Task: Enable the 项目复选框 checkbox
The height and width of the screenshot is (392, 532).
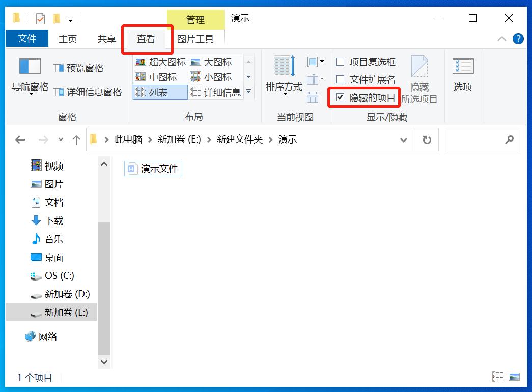Action: tap(339, 62)
